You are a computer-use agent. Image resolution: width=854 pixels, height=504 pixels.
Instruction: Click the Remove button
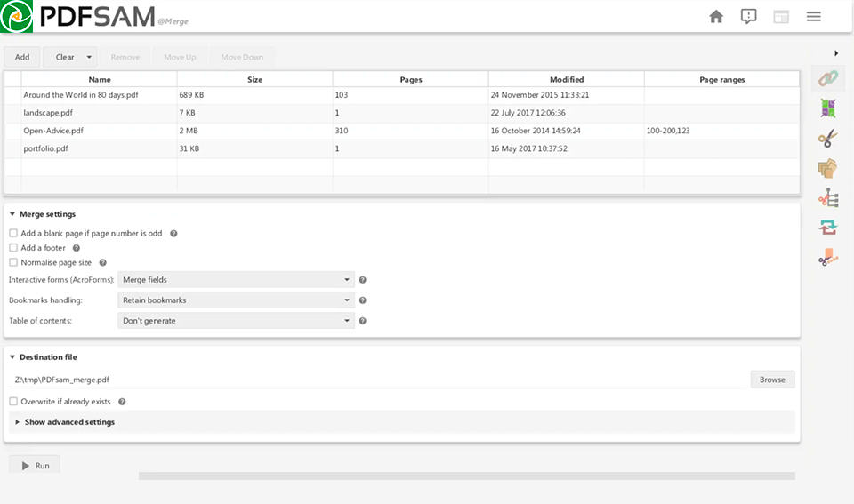pyautogui.click(x=125, y=57)
